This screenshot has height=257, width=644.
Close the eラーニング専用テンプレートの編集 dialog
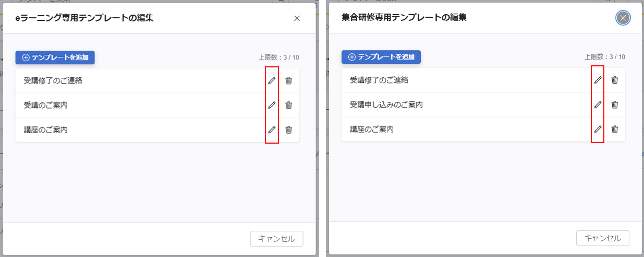click(297, 18)
